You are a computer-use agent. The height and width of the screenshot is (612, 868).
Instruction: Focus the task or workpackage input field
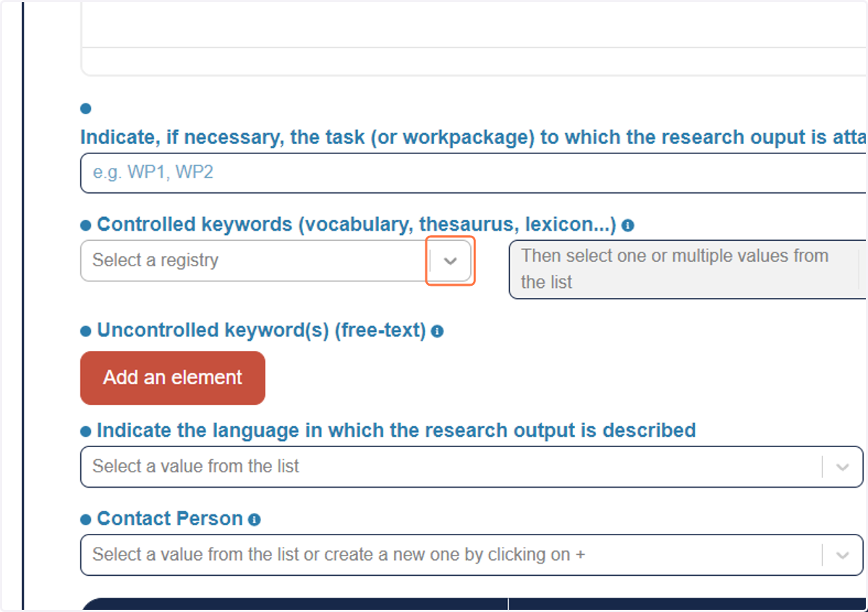coord(474,173)
